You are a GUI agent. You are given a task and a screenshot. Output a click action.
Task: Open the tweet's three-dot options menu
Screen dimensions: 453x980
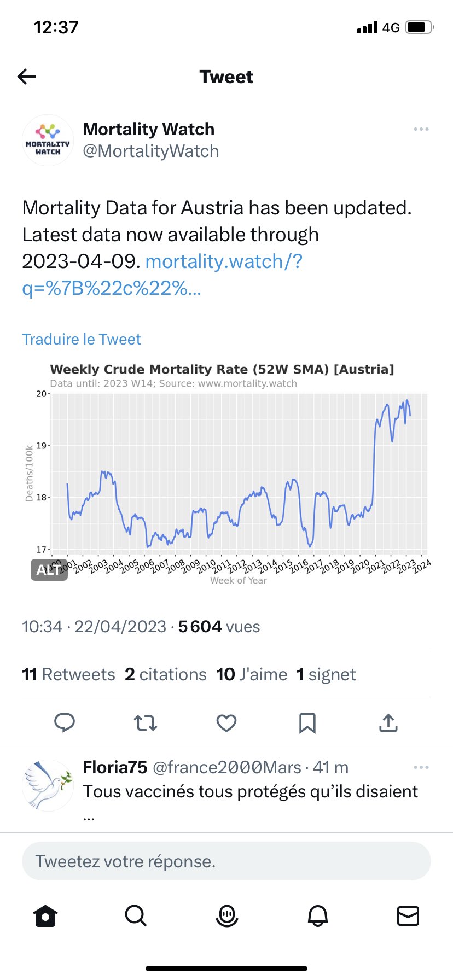coord(421,129)
